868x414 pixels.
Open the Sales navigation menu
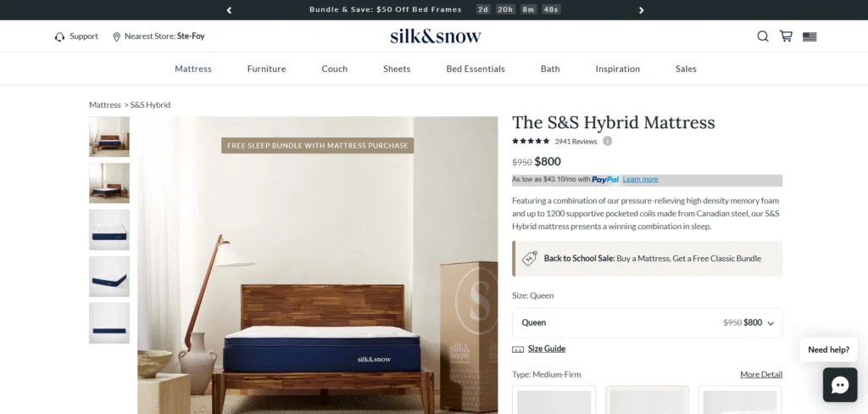pos(686,69)
